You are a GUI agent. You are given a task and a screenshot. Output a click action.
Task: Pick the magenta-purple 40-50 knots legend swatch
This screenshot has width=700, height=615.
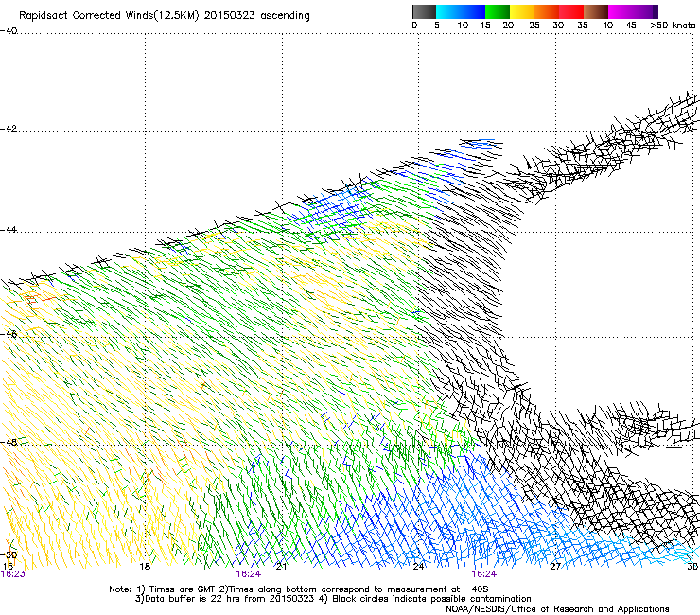point(633,11)
